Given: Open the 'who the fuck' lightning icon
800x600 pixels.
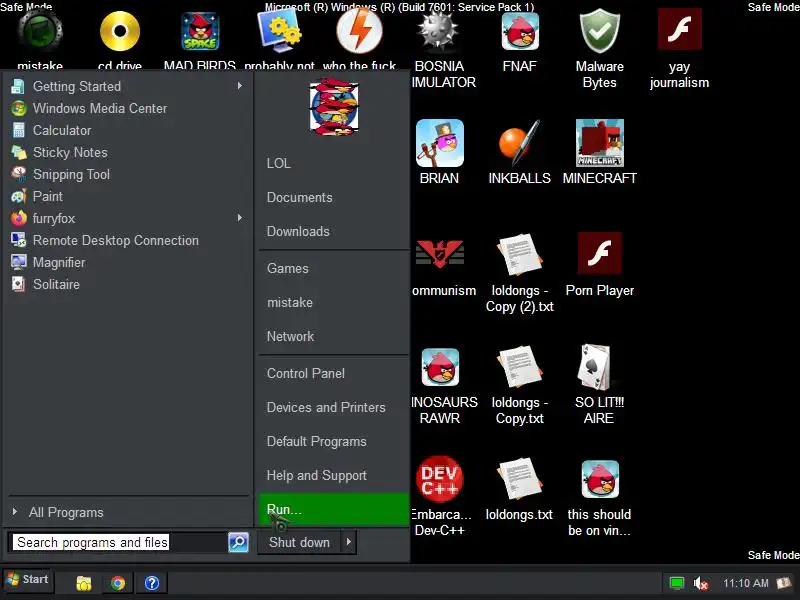Looking at the screenshot, I should [360, 31].
